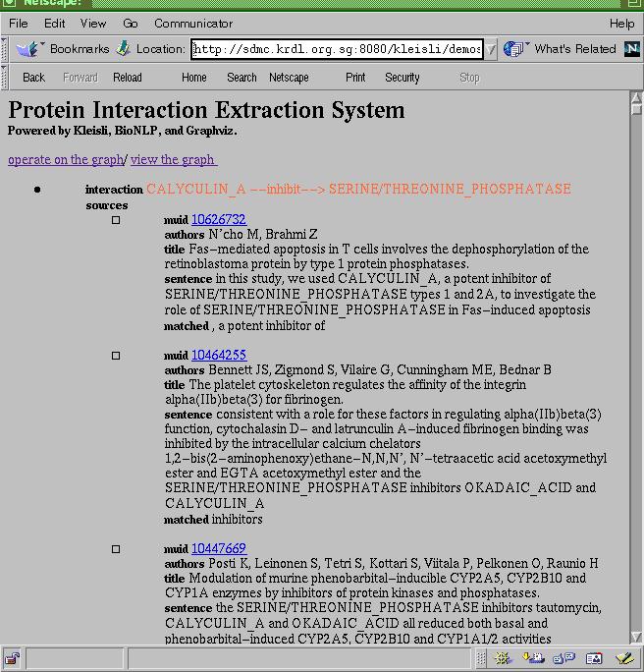Click the 'sources' label

pos(107,205)
